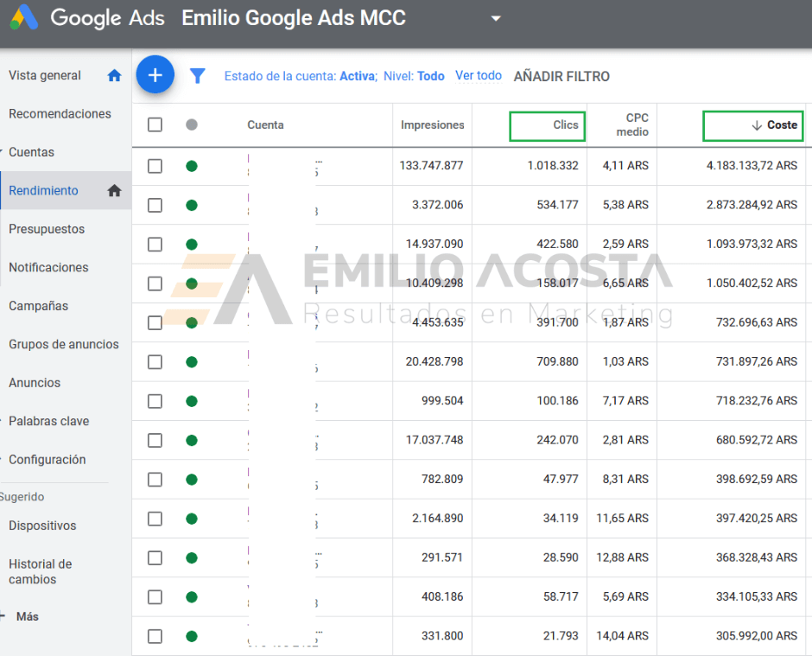Open Grupos de anuncios in sidebar

64,344
